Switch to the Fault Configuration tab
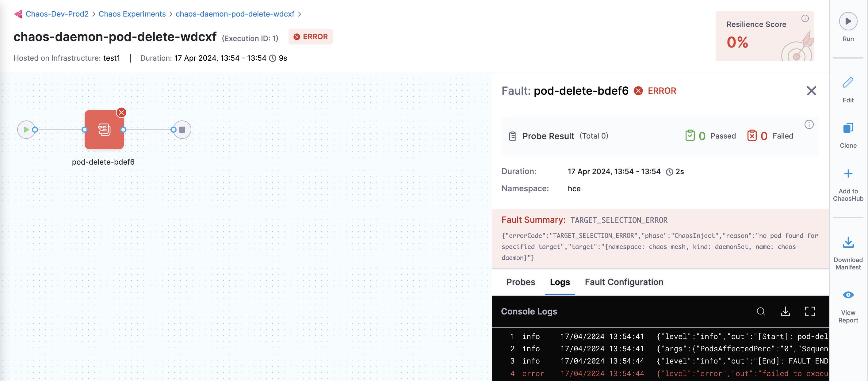Image resolution: width=868 pixels, height=381 pixels. (x=624, y=282)
